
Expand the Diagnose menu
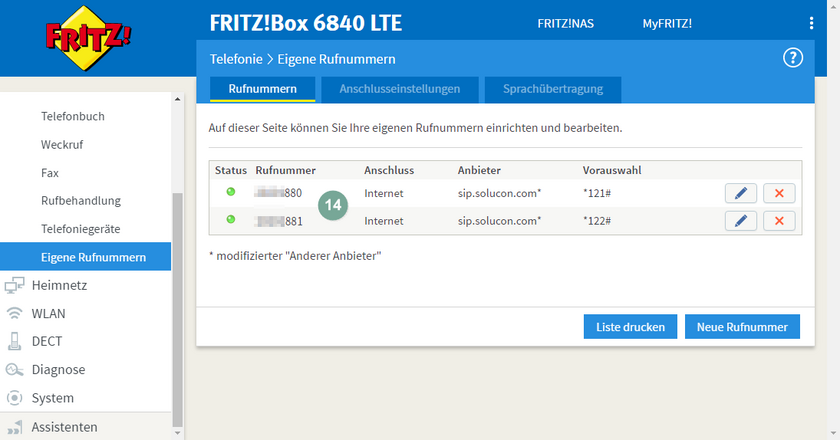point(58,369)
